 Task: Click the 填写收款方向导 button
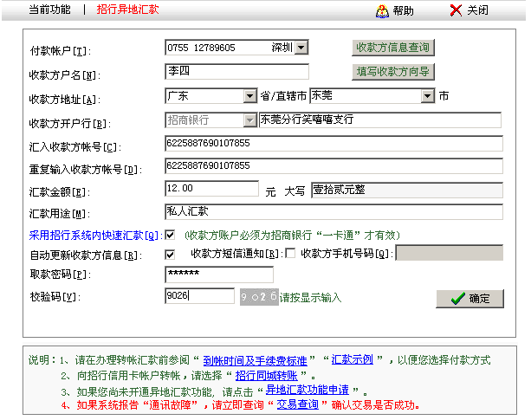pyautogui.click(x=393, y=72)
